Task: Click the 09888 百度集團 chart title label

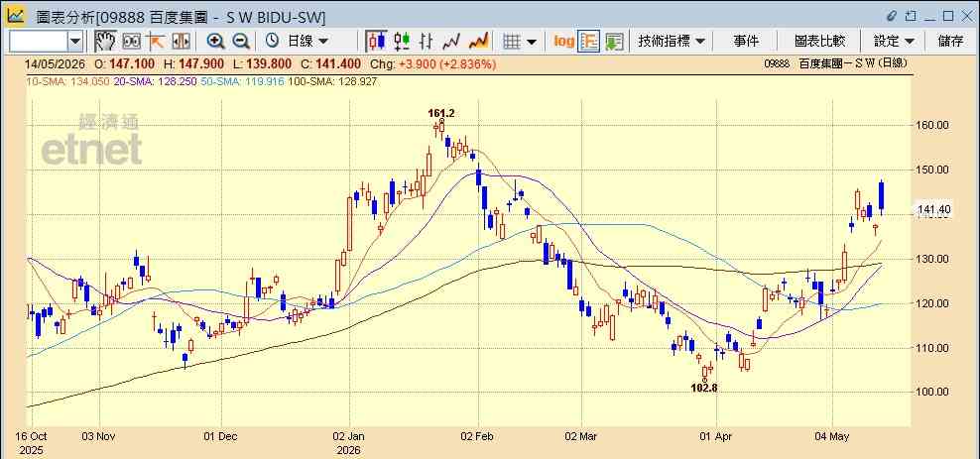Action: (x=835, y=63)
